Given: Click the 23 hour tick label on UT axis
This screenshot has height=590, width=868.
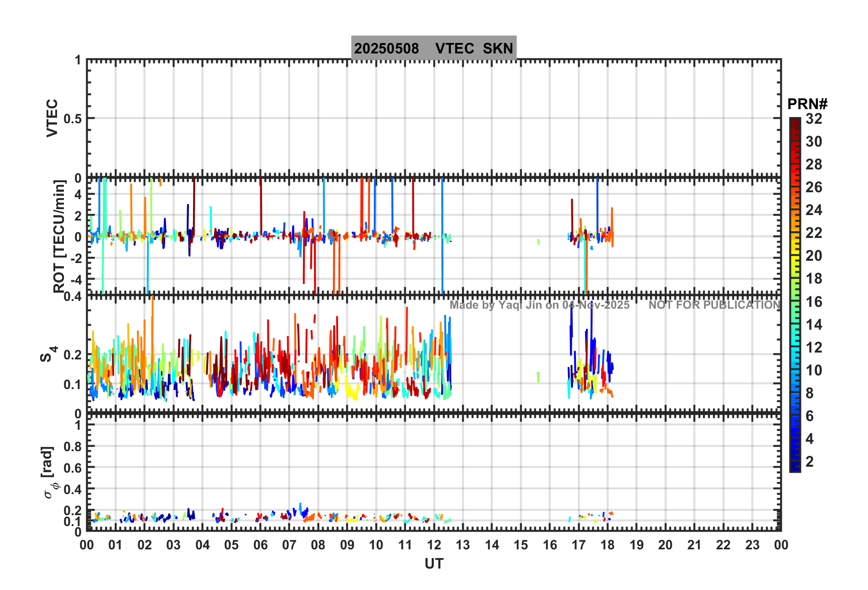Looking at the screenshot, I should tap(752, 545).
